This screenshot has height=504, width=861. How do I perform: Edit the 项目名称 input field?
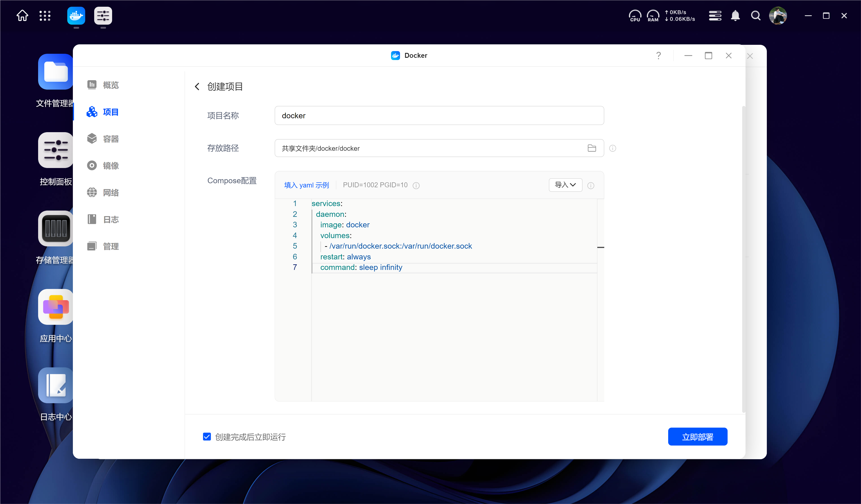(x=439, y=116)
